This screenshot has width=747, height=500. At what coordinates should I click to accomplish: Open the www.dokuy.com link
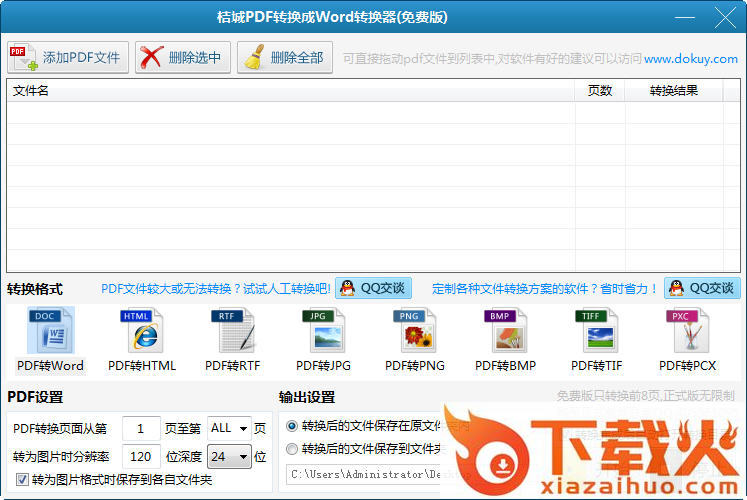(x=691, y=59)
